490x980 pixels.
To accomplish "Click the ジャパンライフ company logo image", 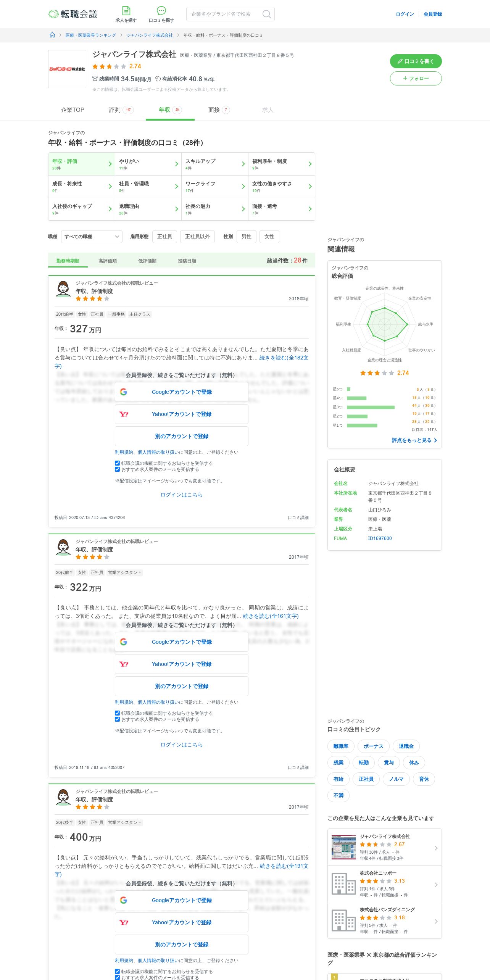I will (67, 69).
